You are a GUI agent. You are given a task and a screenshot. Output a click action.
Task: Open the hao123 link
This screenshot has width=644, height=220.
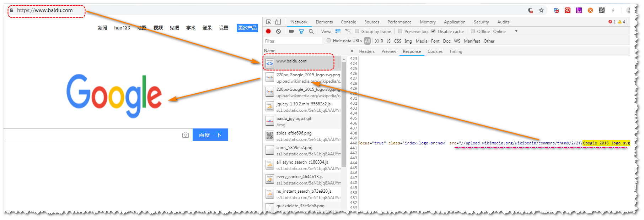click(x=122, y=28)
